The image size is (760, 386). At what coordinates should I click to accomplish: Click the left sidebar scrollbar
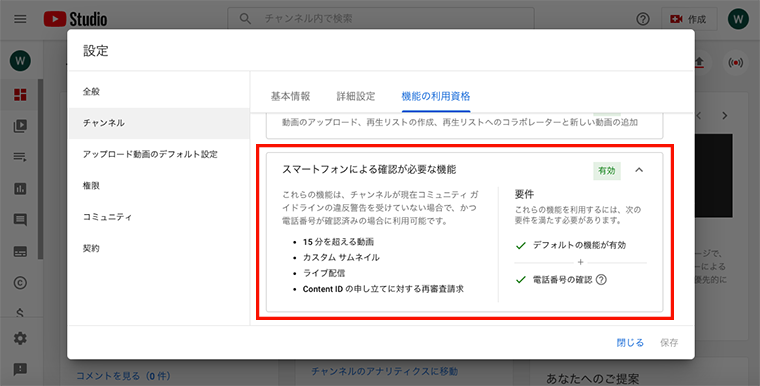41,170
